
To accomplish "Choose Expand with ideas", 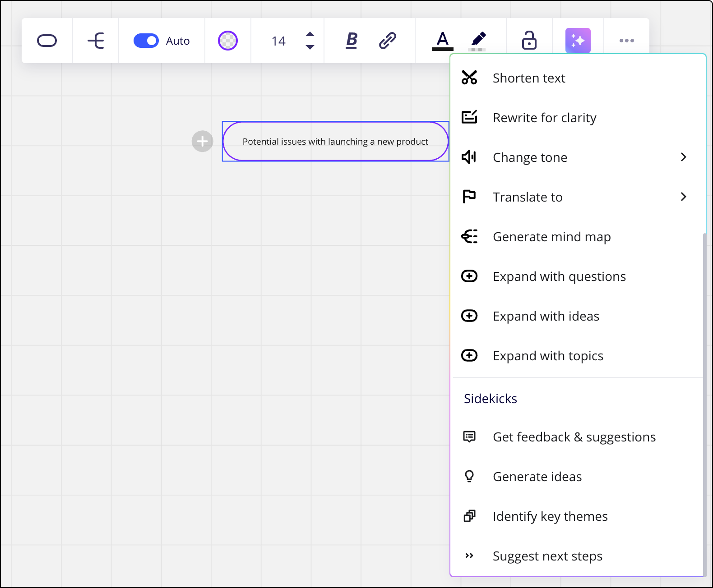I will tap(578, 316).
